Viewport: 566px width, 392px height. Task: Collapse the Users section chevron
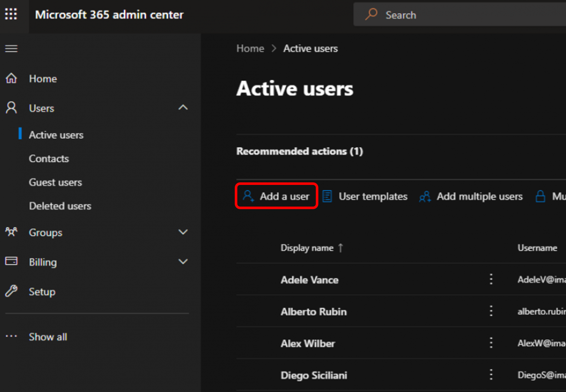[183, 107]
